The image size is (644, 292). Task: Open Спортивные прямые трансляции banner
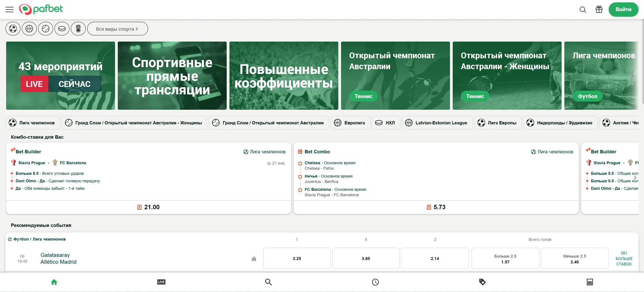(172, 76)
